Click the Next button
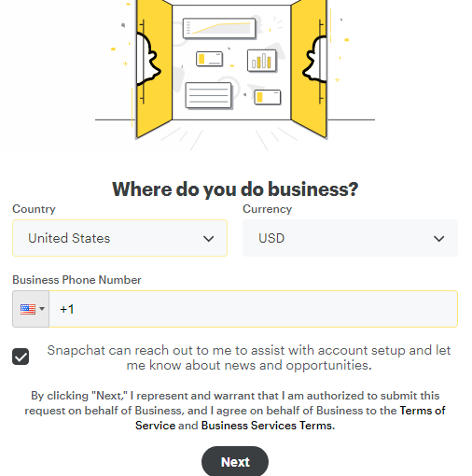Image resolution: width=472 pixels, height=476 pixels. pyautogui.click(x=235, y=462)
